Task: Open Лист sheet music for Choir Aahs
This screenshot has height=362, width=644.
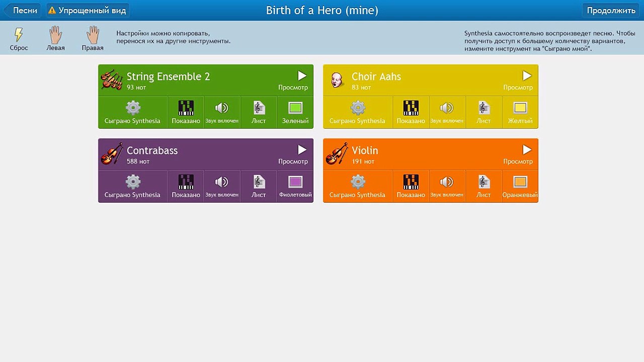Action: pyautogui.click(x=484, y=112)
